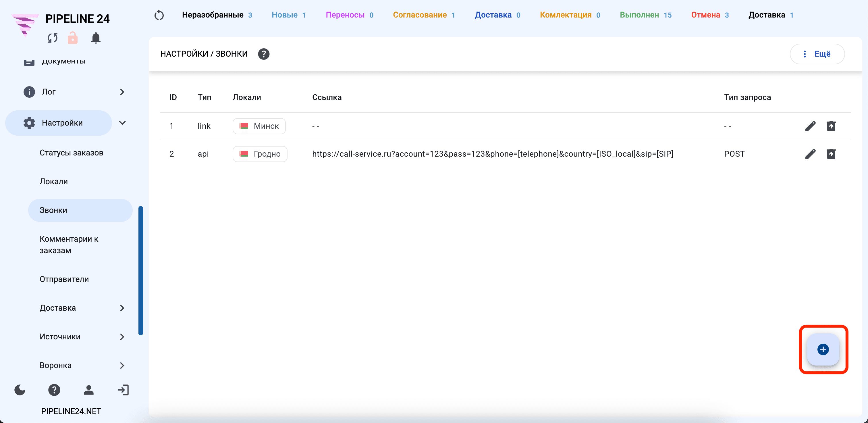Switch to the Выполнен tab
Screen dimensions: 868x423
(646, 15)
